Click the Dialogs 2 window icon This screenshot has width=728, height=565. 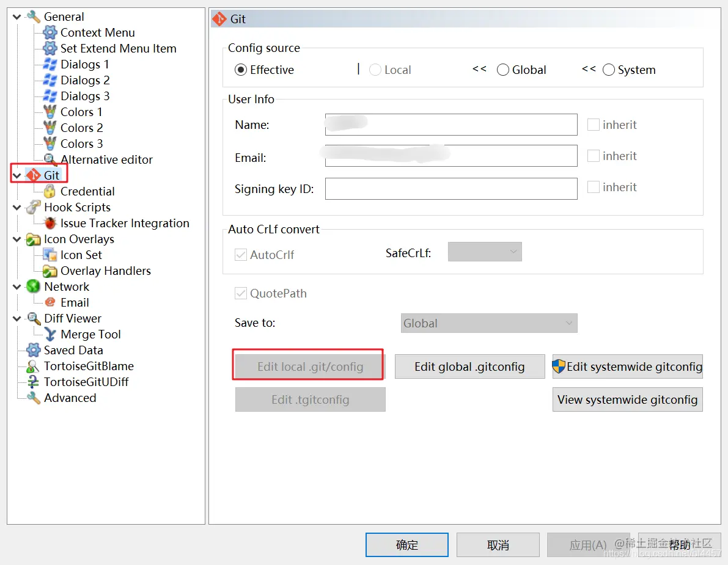pos(50,80)
